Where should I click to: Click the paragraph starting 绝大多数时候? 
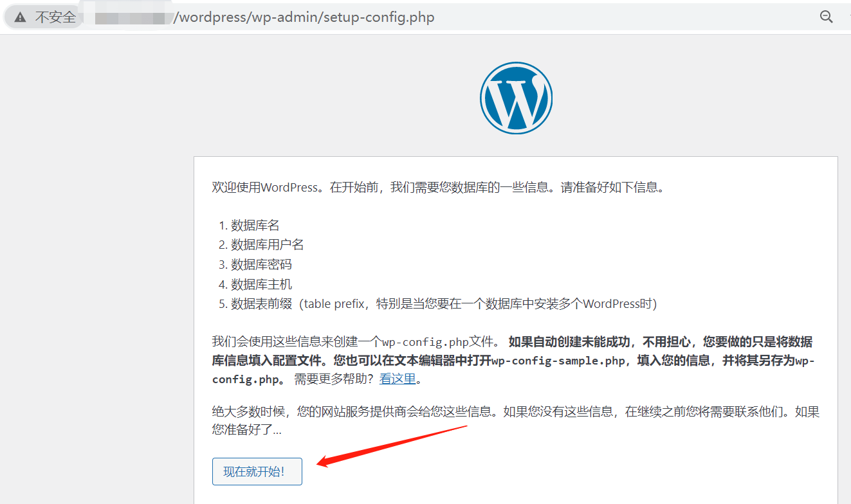coord(516,421)
